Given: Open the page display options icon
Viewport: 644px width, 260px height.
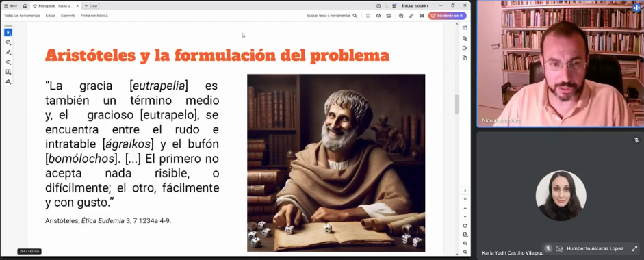Looking at the screenshot, I should tap(465, 235).
